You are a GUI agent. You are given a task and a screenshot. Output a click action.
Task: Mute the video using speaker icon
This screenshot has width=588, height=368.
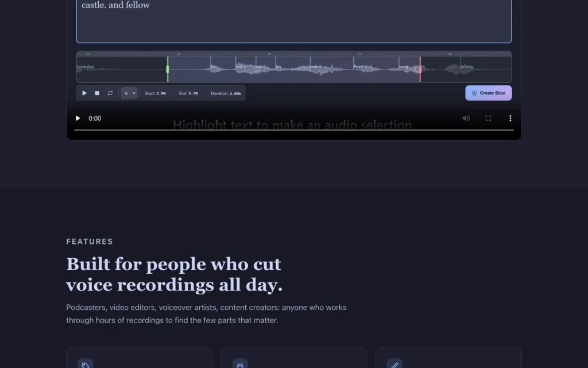(x=466, y=118)
